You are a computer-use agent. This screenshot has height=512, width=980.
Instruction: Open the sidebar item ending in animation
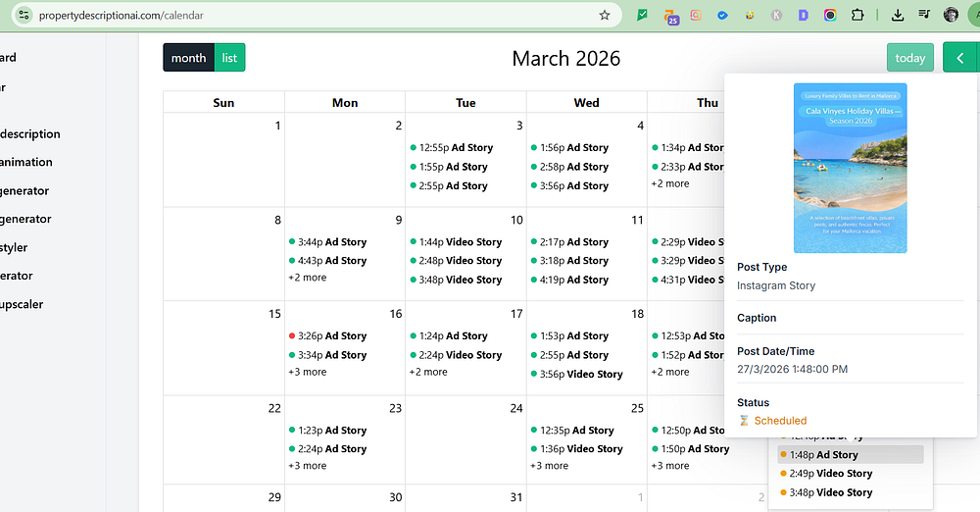(26, 162)
